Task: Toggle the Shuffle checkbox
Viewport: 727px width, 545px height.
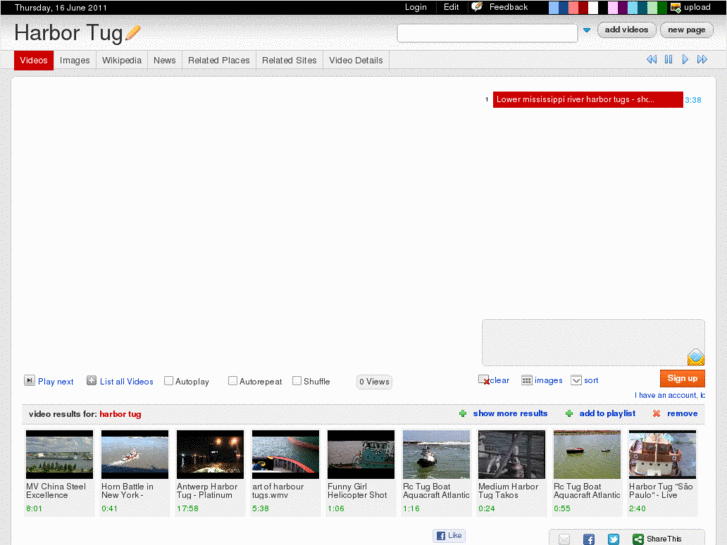Action: coord(297,381)
